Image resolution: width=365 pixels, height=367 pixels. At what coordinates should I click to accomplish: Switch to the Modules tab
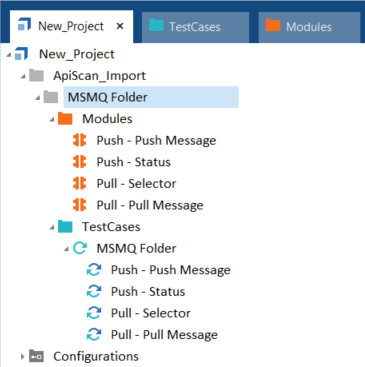click(309, 27)
